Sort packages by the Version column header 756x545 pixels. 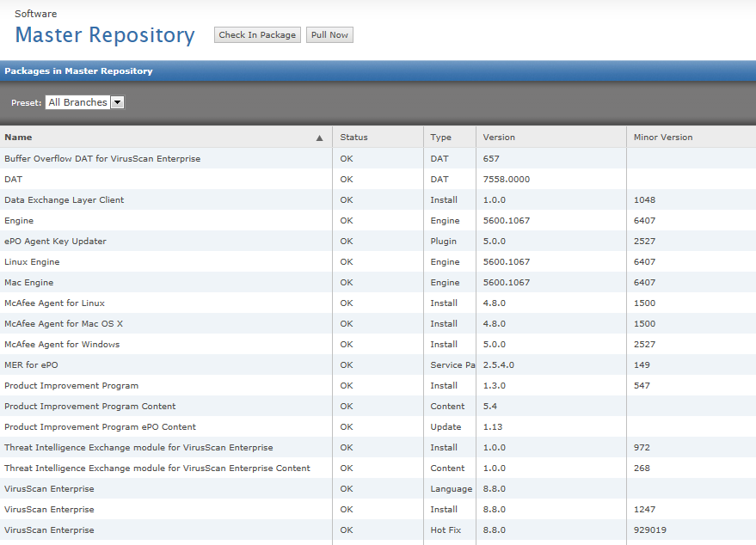click(x=499, y=138)
